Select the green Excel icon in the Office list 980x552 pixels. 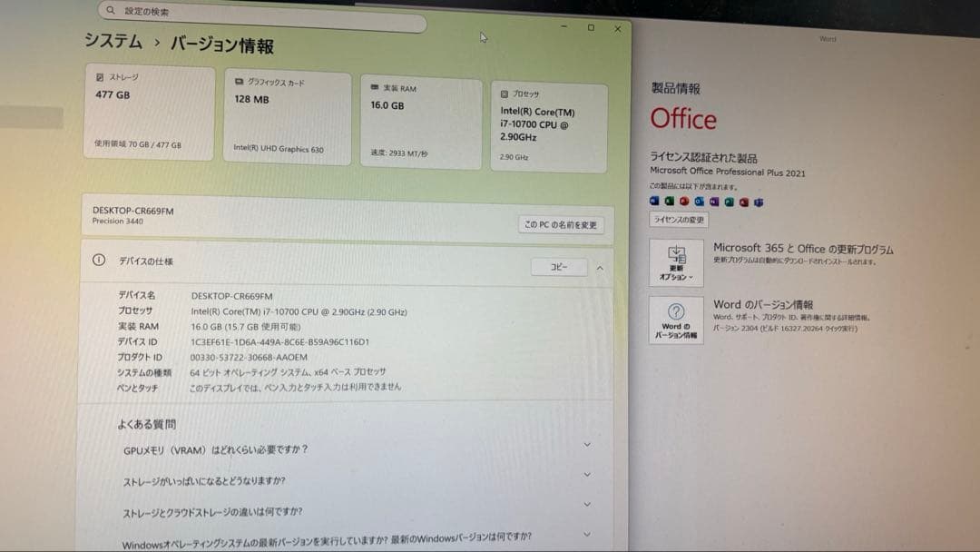pyautogui.click(x=668, y=200)
